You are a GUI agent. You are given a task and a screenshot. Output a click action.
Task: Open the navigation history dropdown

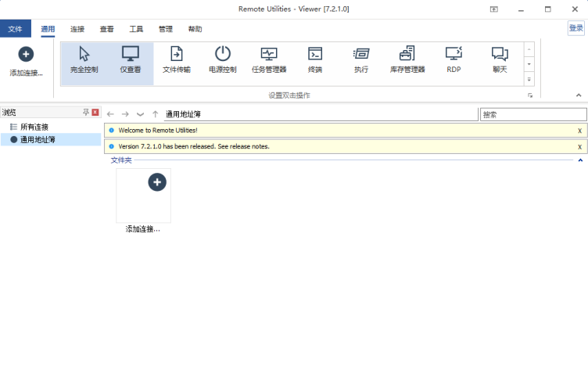140,114
